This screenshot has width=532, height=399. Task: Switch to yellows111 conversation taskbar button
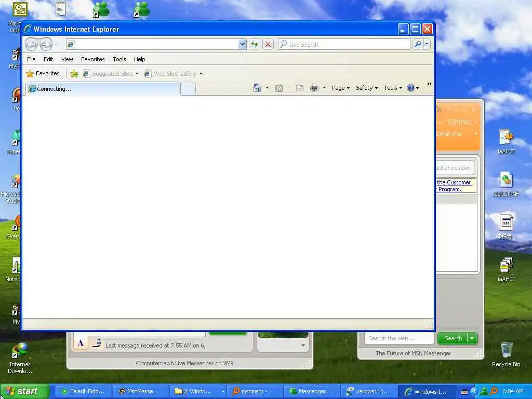(x=368, y=392)
